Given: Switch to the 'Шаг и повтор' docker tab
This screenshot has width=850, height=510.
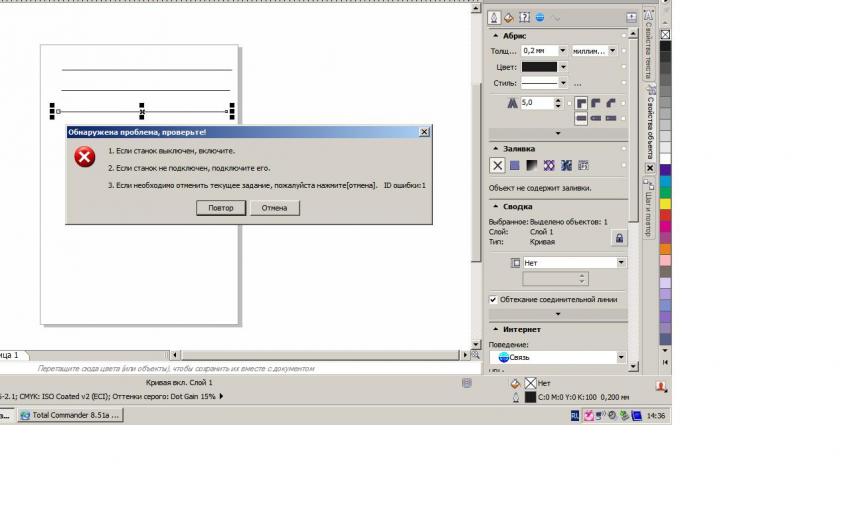Looking at the screenshot, I should coord(648,203).
